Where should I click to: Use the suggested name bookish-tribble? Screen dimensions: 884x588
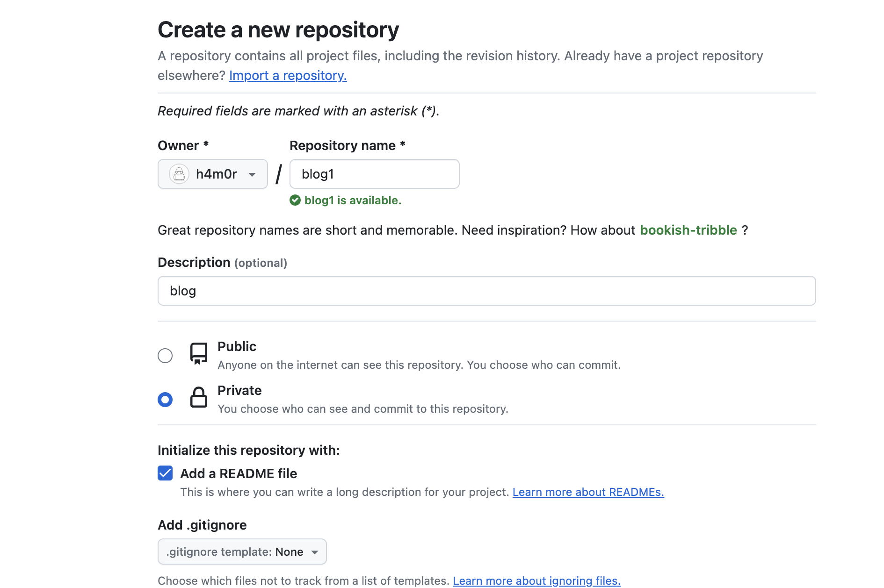click(x=688, y=230)
